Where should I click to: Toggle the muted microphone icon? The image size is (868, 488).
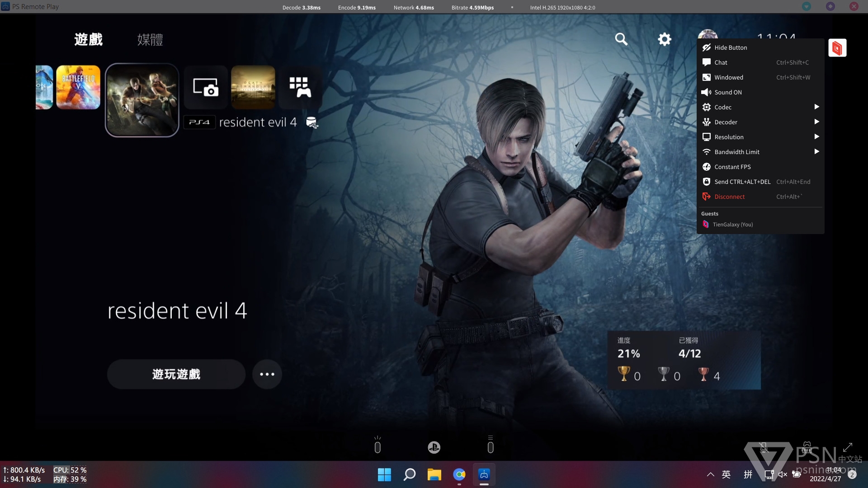764,447
